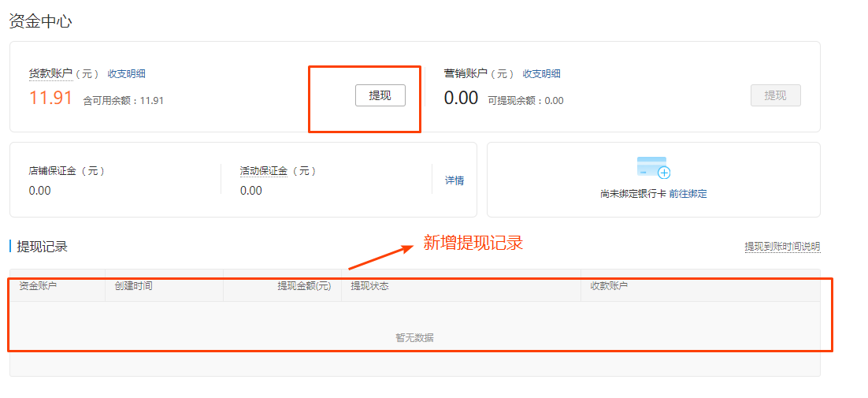868x398 pixels.
Task: Click the underlined 活动保证金 label
Action: (x=264, y=171)
